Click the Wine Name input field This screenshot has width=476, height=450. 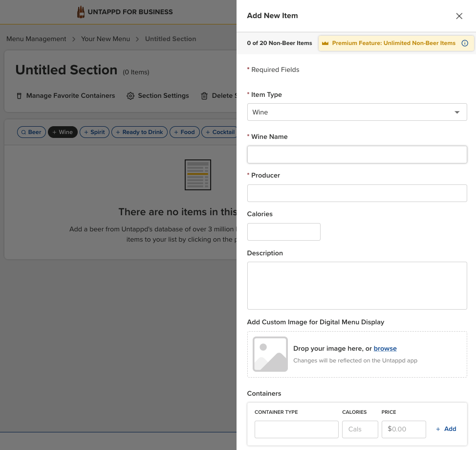[357, 155]
